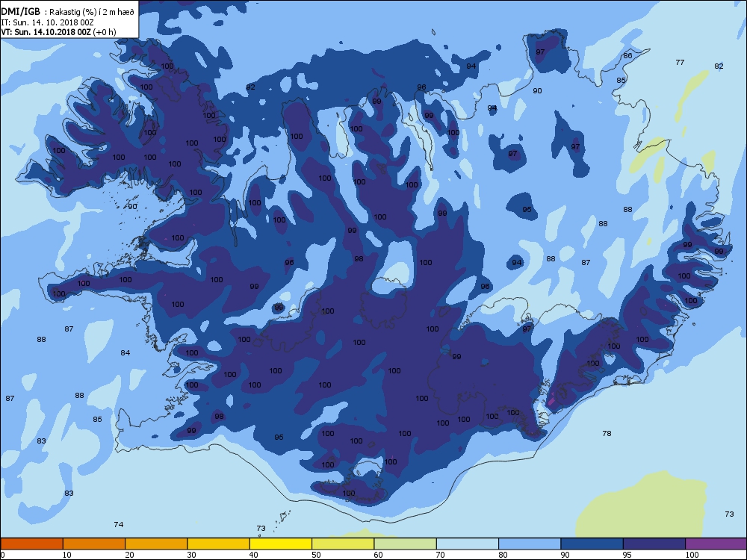Click the dark blue 90–95 legend swatch
Viewport: 747px width, 560px height.
592,544
